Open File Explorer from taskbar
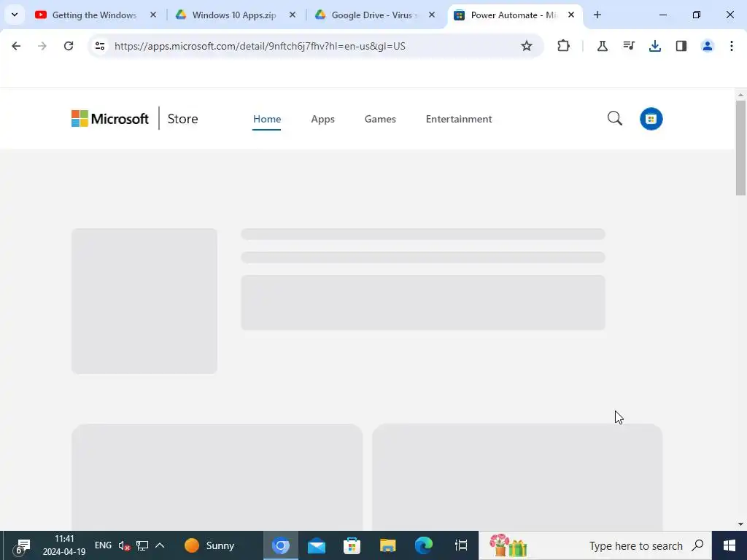This screenshot has height=560, width=747. click(x=388, y=545)
